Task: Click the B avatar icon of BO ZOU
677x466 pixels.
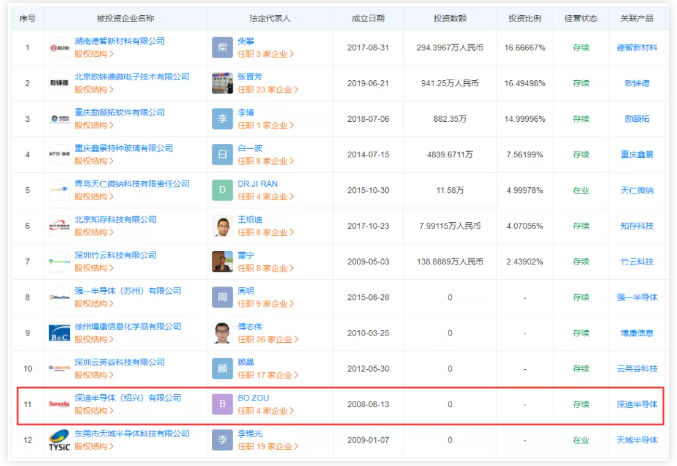Action: (x=222, y=404)
